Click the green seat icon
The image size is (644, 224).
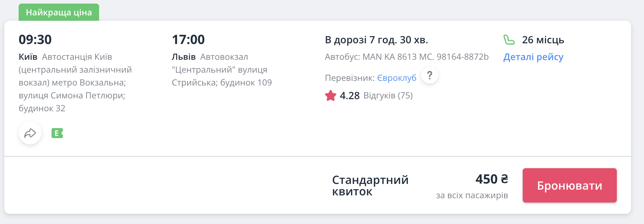[509, 40]
